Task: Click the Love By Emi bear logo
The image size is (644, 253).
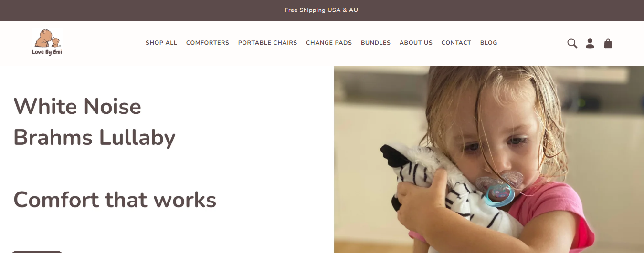Action: [47, 42]
